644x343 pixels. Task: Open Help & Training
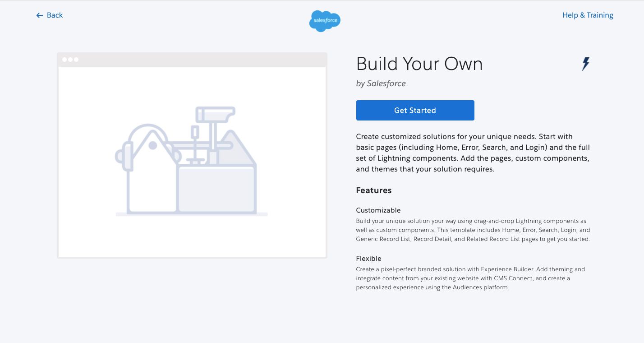pyautogui.click(x=587, y=15)
